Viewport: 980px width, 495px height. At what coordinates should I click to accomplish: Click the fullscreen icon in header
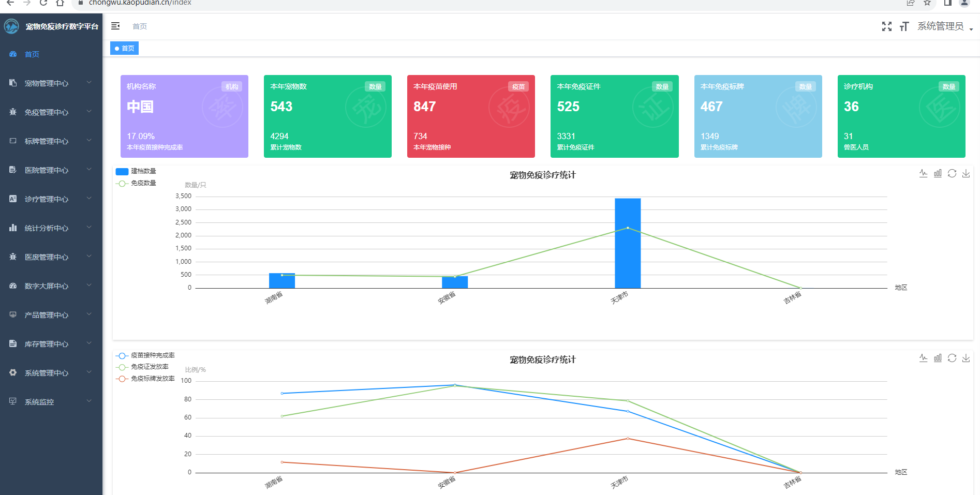tap(887, 26)
